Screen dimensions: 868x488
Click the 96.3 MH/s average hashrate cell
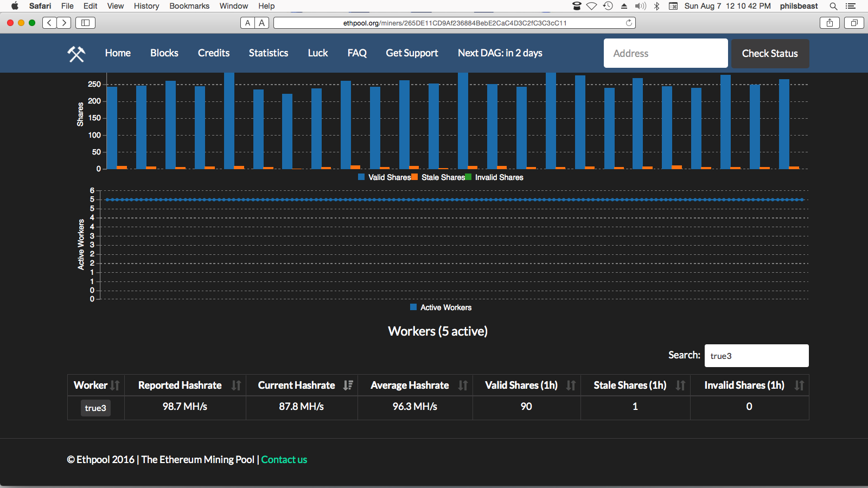[415, 407]
